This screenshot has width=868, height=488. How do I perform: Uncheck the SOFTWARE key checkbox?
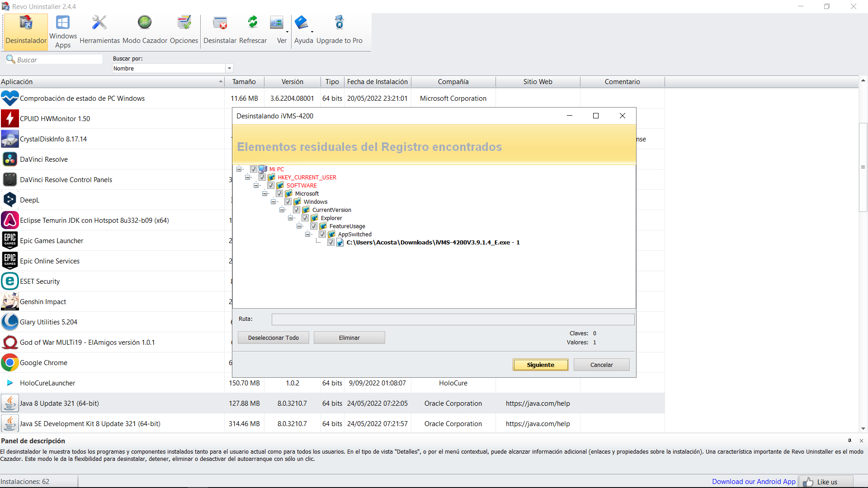(x=271, y=185)
